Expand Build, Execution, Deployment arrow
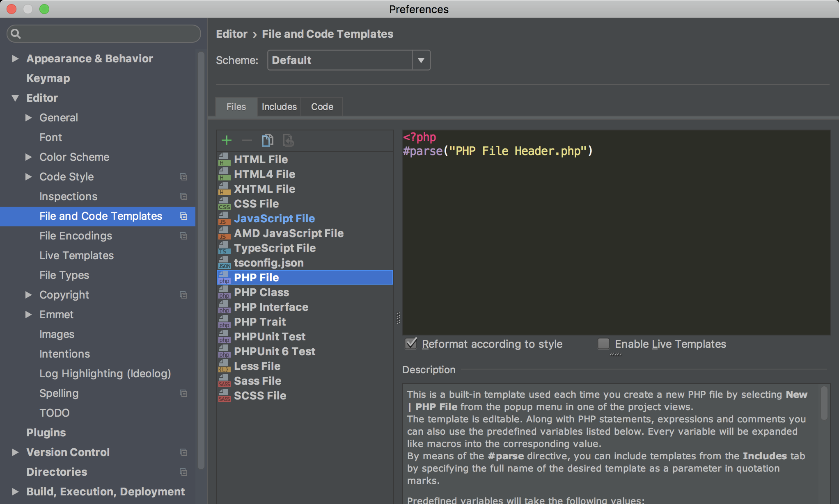The height and width of the screenshot is (504, 839). click(x=15, y=492)
